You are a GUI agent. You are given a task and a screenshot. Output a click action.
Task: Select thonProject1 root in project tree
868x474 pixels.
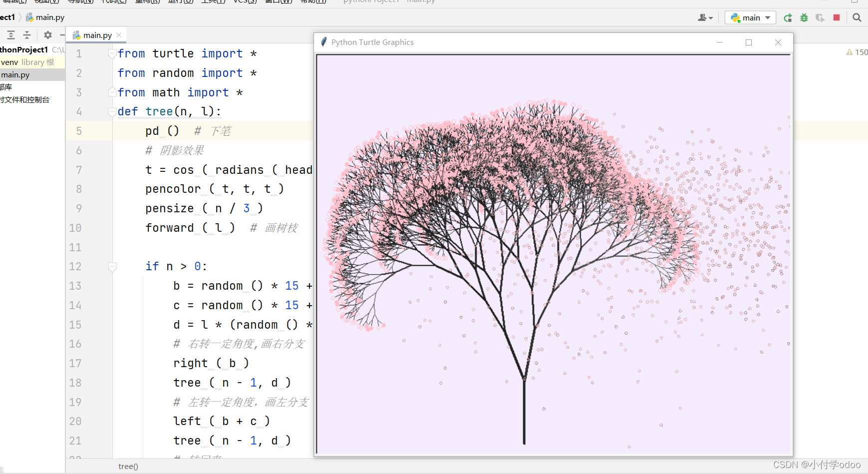point(32,49)
